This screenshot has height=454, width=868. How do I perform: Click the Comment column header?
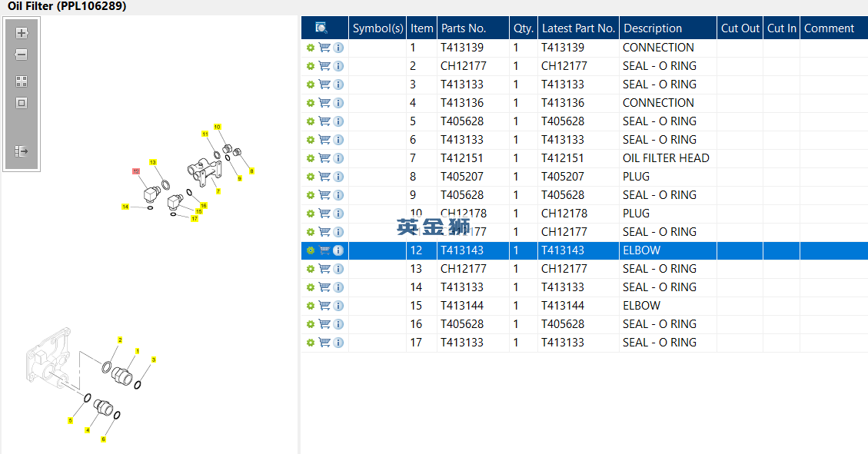click(829, 28)
